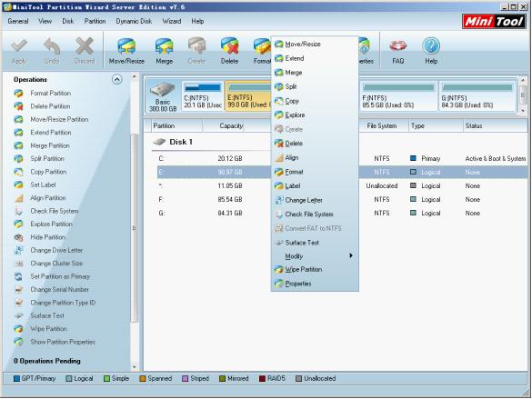
Task: Choose Merge Partition in sidebar
Action: 42,145
